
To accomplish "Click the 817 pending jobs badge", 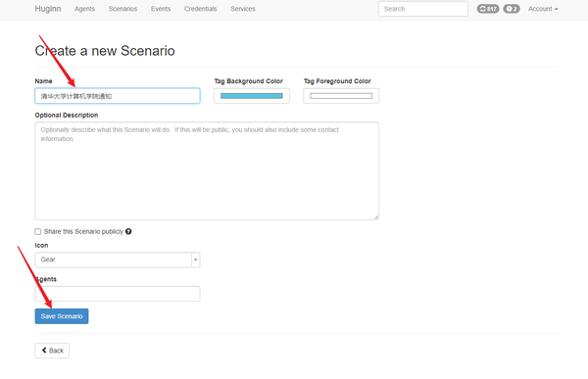I will point(488,9).
